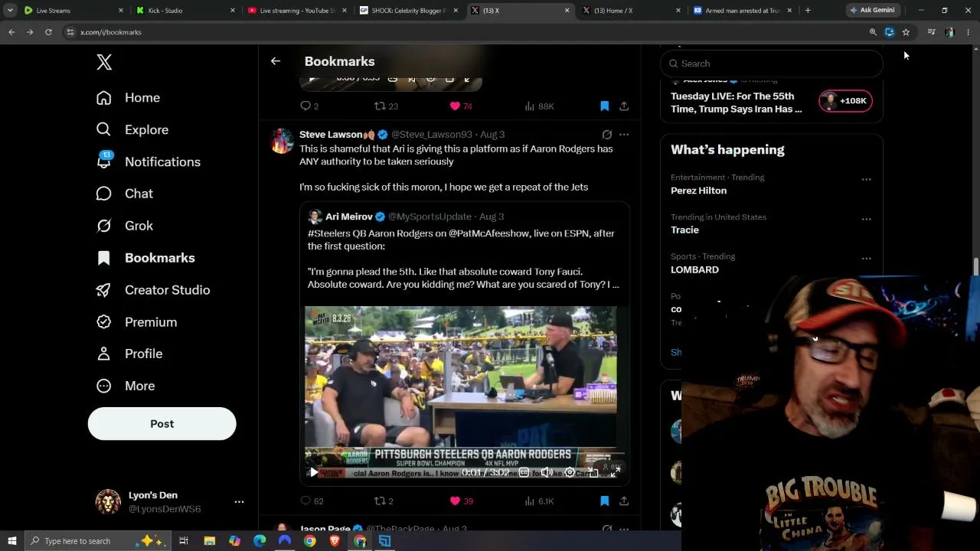Click the X Search input field
The height and width of the screenshot is (551, 980).
pos(772,64)
